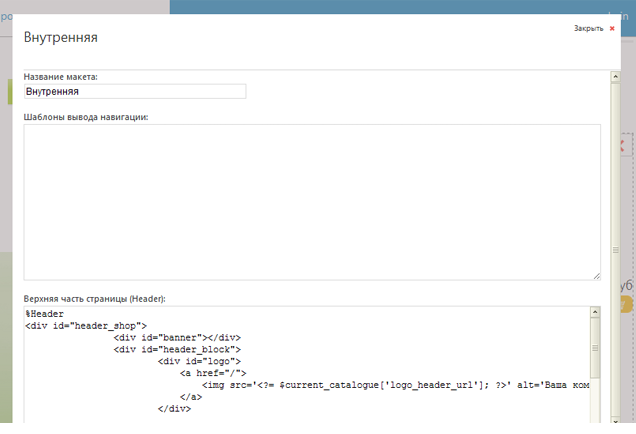The height and width of the screenshot is (434, 636).
Task: Click the orange badge behind the dialog
Action: coord(627,303)
